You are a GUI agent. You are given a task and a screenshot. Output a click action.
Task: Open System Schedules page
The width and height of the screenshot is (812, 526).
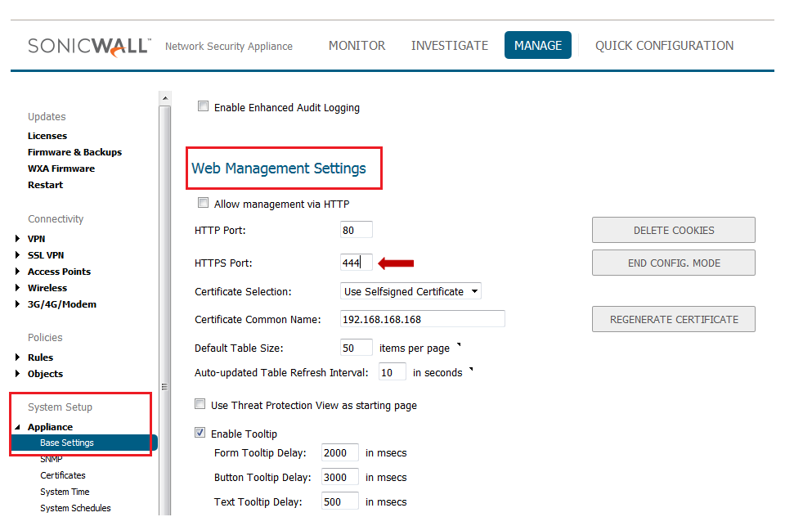[75, 508]
